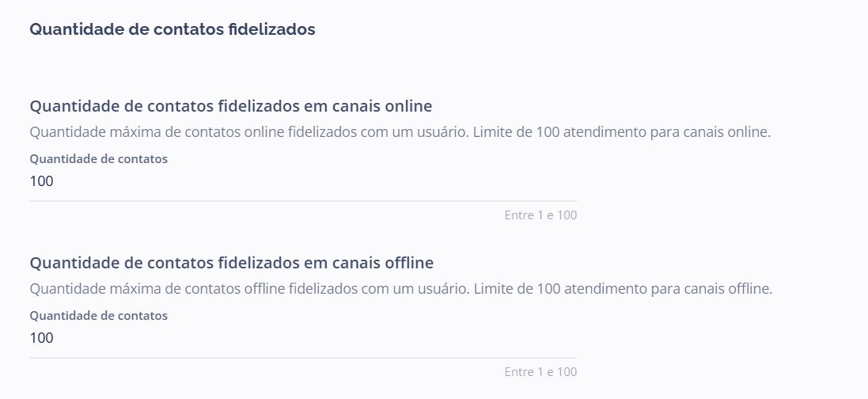Click the word fidelizados in the page title
Screen dimensions: 868x399
click(271, 29)
